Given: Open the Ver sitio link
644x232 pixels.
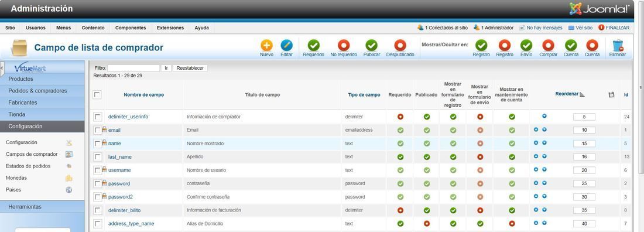Looking at the screenshot, I should point(580,28).
